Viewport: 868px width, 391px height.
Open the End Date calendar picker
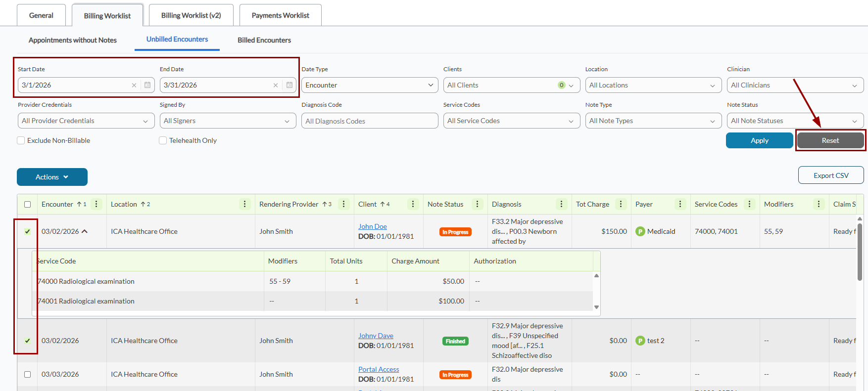coord(289,85)
